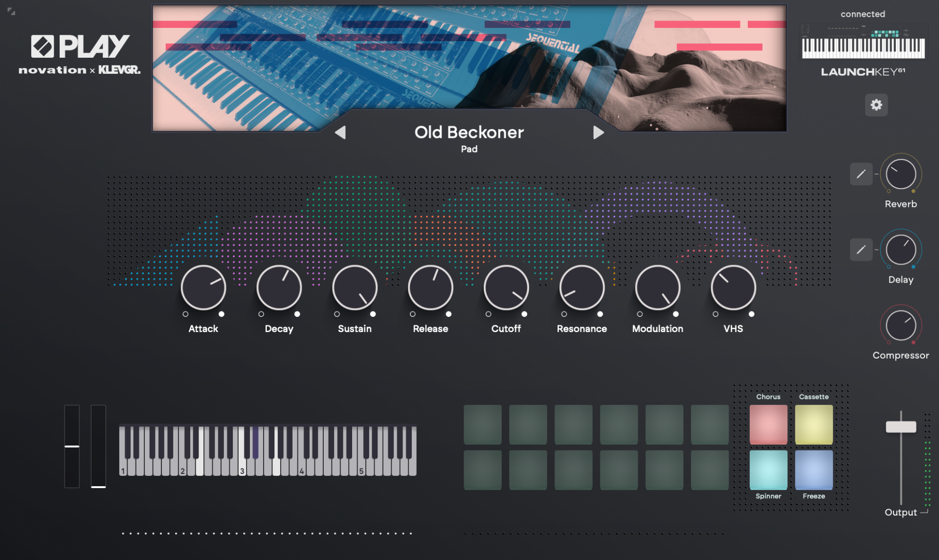This screenshot has width=939, height=560.
Task: Turn the Compressor knob
Action: tap(900, 324)
